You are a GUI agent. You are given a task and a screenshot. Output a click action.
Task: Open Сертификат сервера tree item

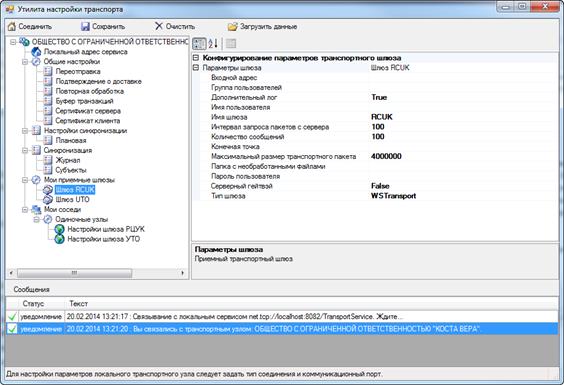pyautogui.click(x=88, y=111)
